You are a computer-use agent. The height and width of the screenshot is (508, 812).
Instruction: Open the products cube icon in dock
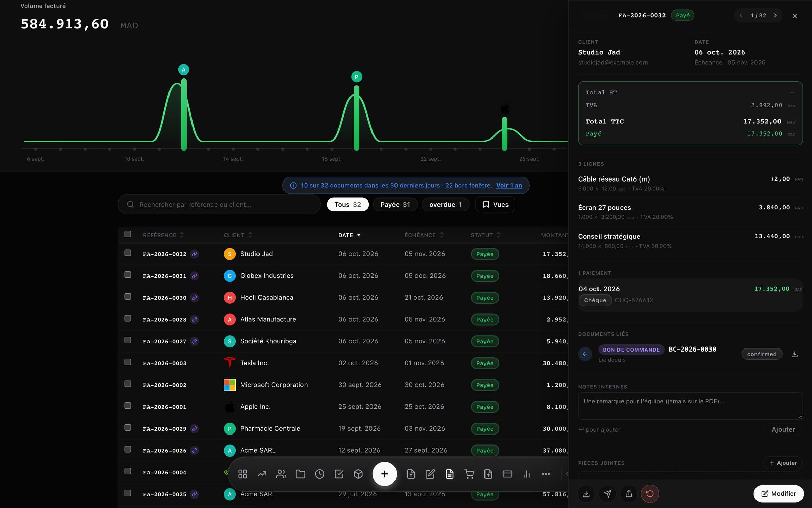click(358, 474)
